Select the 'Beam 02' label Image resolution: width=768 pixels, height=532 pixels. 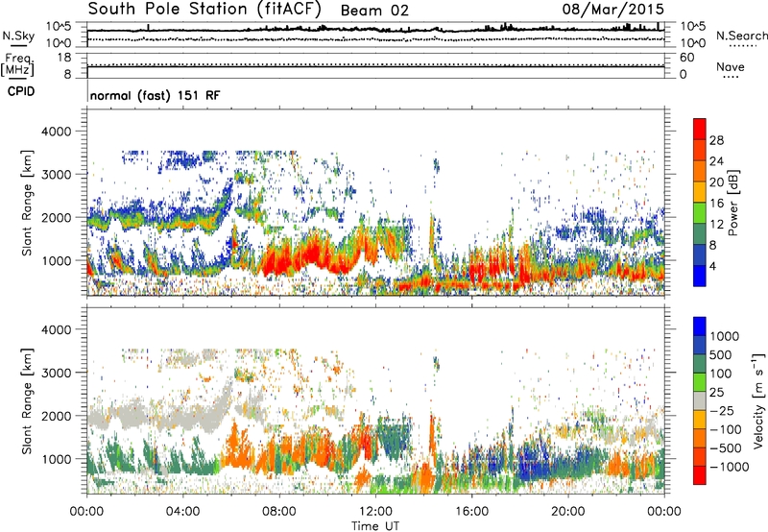[374, 11]
